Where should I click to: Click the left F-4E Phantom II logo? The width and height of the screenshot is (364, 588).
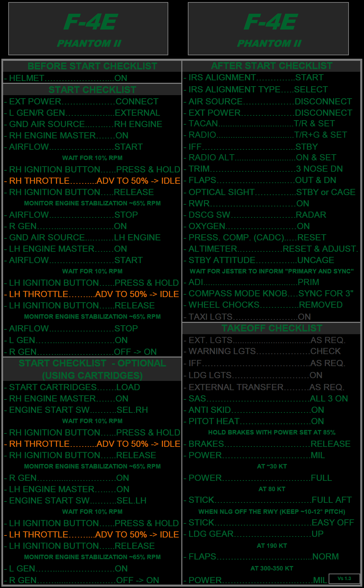click(x=88, y=29)
